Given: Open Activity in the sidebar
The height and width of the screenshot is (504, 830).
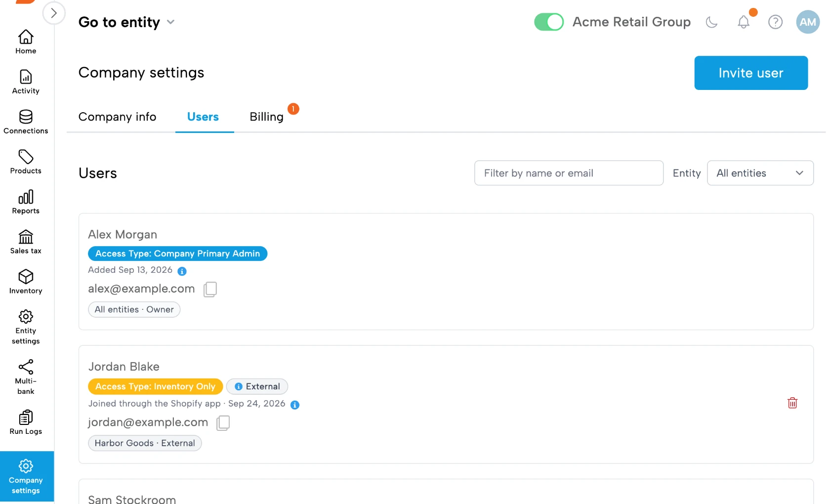Looking at the screenshot, I should tap(26, 82).
